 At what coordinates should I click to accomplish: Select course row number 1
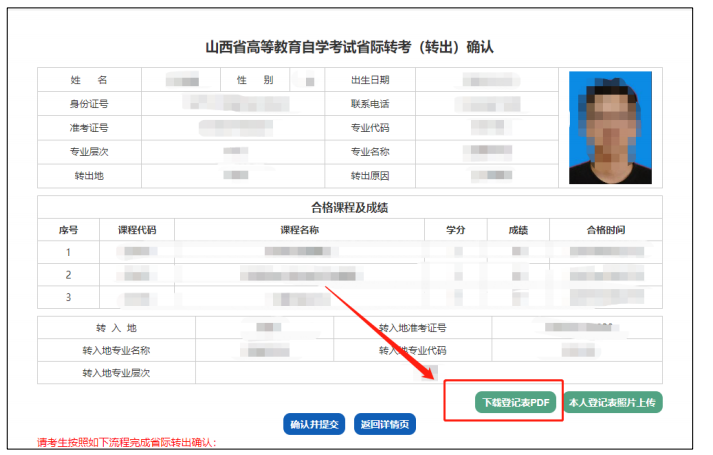[x=350, y=252]
